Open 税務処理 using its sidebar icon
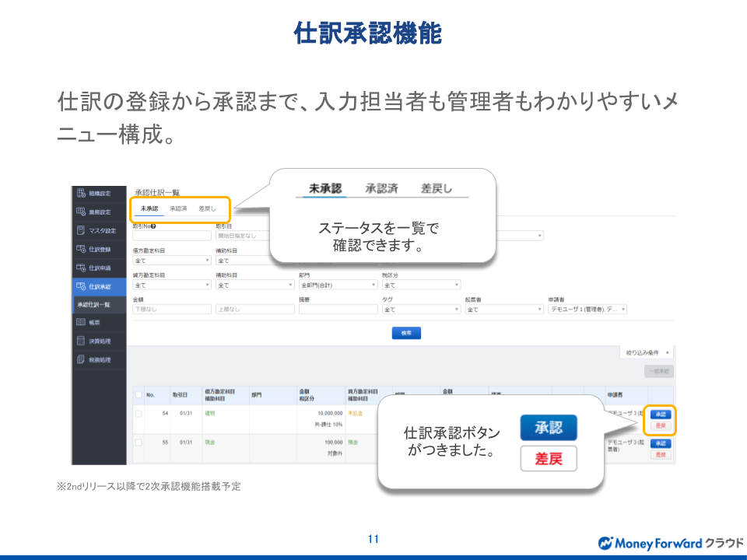Screen dimensions: 747x560 coord(80,359)
